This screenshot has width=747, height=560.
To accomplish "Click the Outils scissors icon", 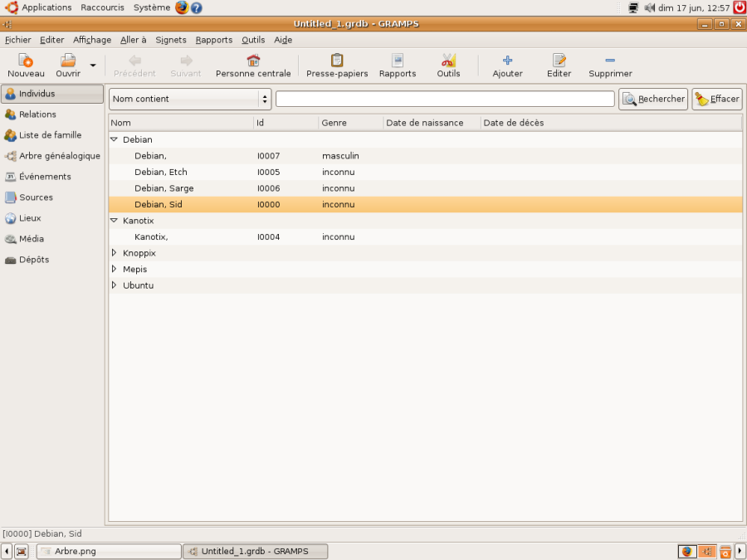I will (x=448, y=61).
